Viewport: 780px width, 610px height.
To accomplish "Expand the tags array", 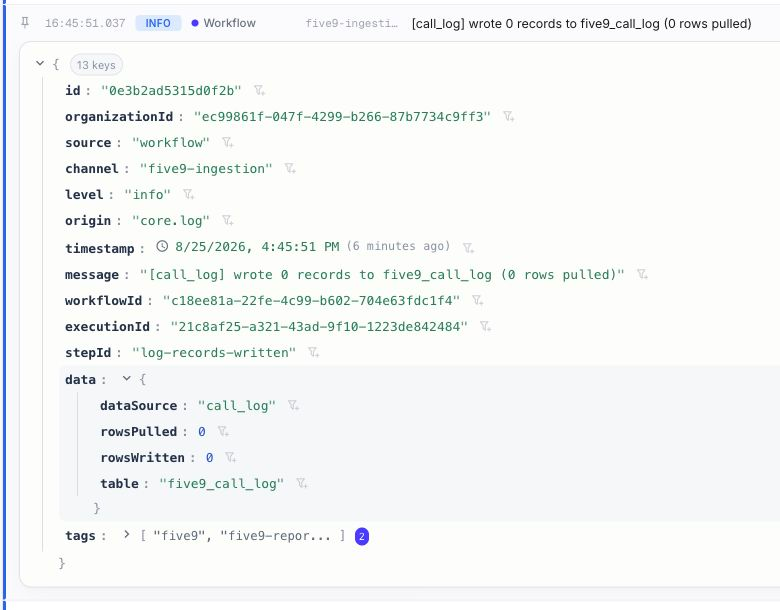I will click(x=127, y=535).
